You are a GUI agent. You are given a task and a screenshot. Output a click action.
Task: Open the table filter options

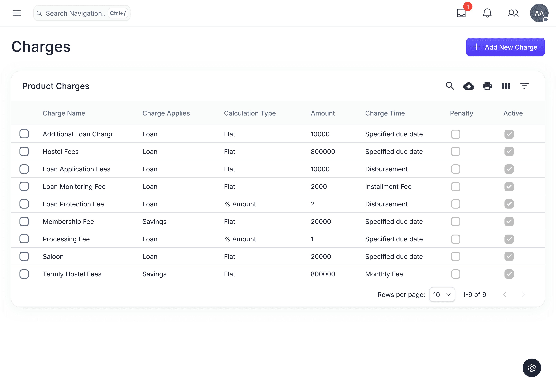(x=524, y=86)
